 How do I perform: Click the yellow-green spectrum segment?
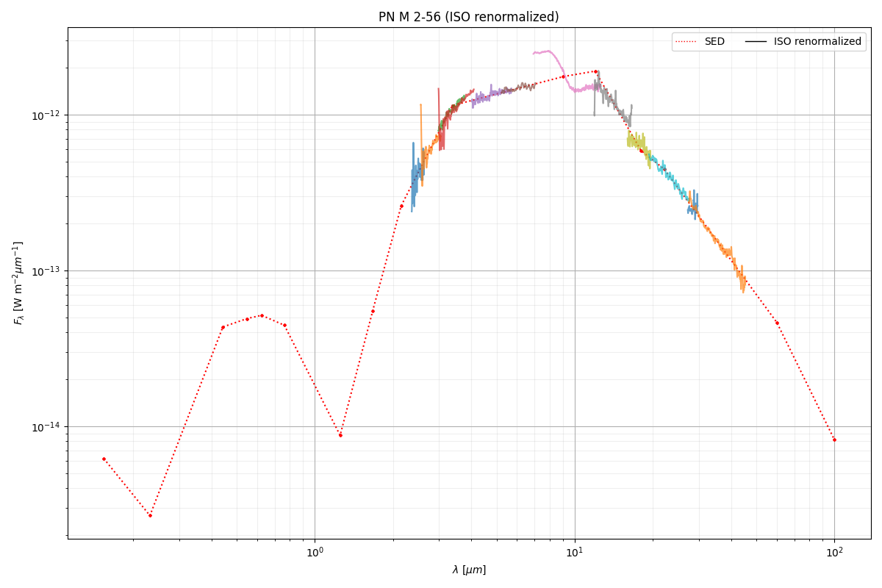click(637, 140)
